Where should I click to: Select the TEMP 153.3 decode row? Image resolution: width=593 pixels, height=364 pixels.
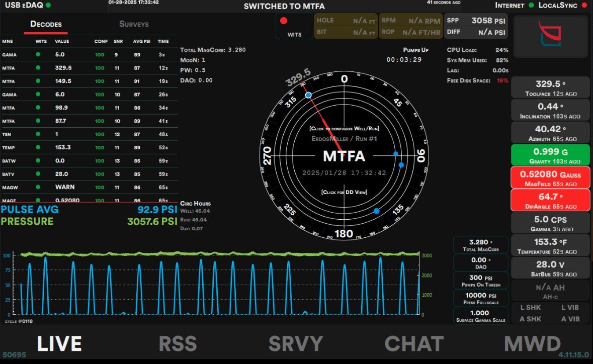pyautogui.click(x=89, y=147)
